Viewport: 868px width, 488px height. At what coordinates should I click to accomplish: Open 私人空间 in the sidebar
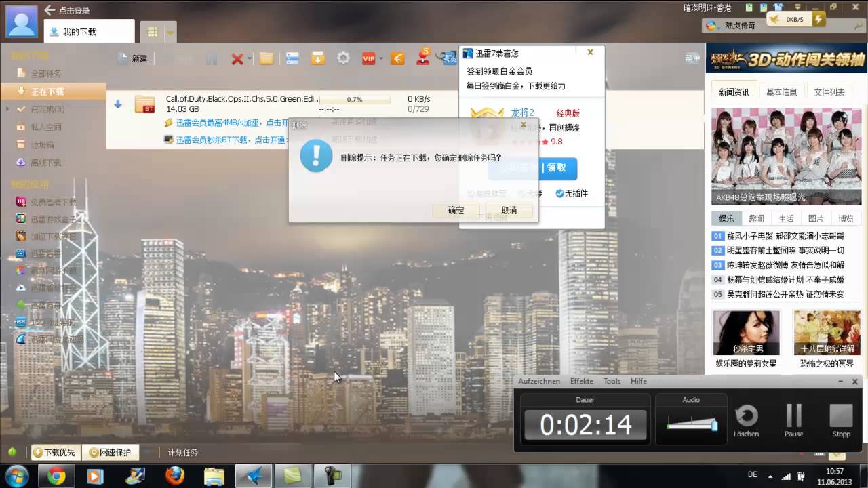click(46, 127)
